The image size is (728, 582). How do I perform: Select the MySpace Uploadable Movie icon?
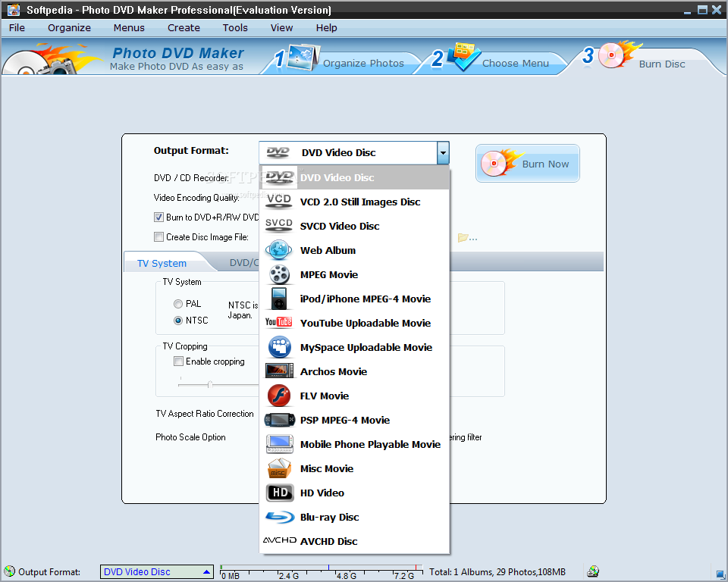(280, 347)
